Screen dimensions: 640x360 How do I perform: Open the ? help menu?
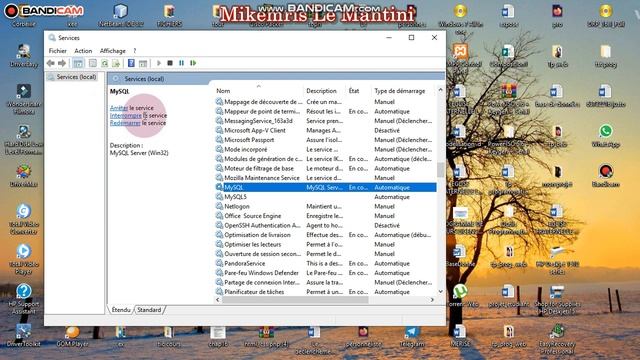click(x=135, y=51)
